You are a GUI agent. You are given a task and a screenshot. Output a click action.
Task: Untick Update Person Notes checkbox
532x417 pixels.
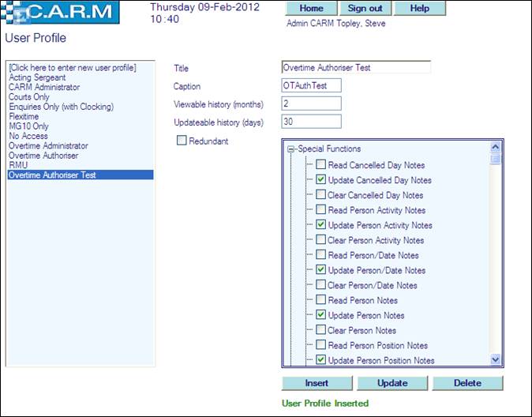pyautogui.click(x=321, y=315)
